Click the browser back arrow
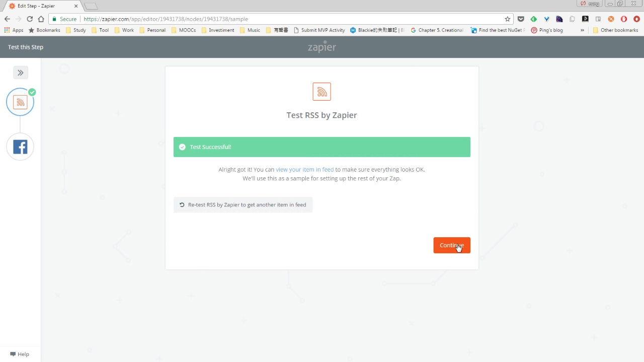The width and height of the screenshot is (644, 362). [x=7, y=19]
